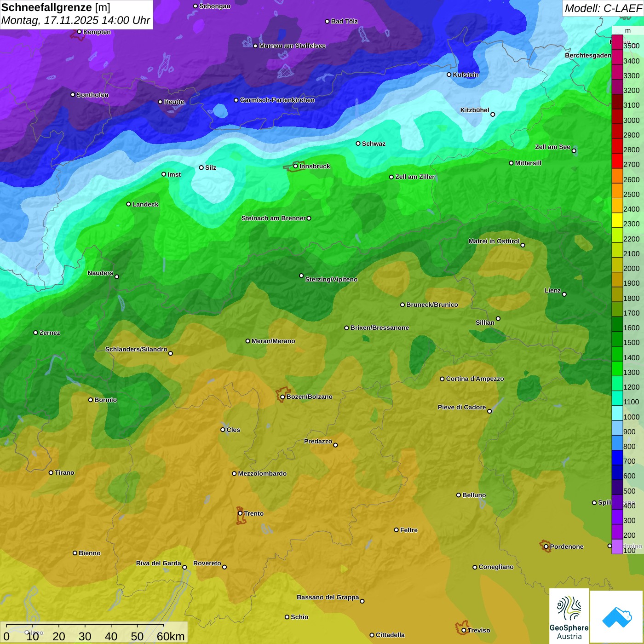Select the legend value '3500'
The image size is (644, 644).
click(x=632, y=46)
